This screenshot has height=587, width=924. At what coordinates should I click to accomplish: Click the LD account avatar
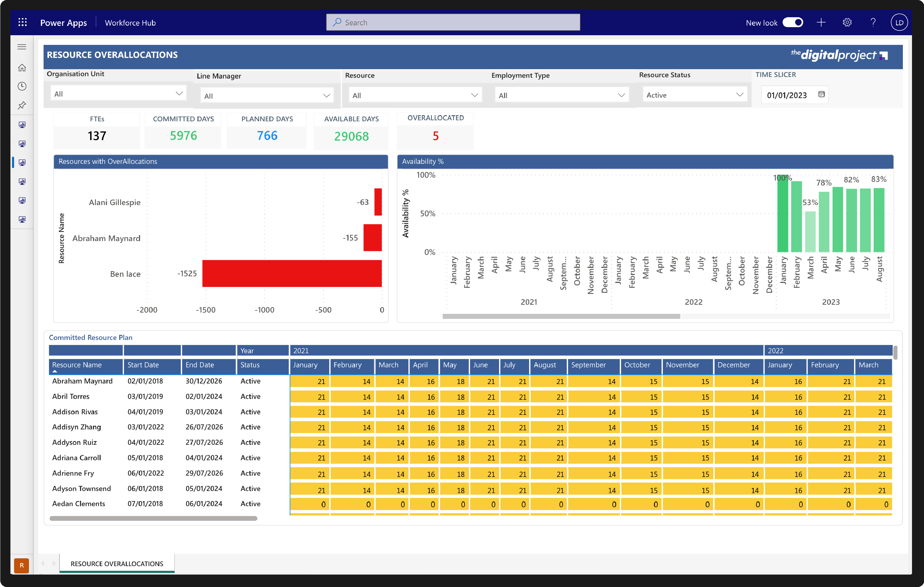[x=899, y=22]
